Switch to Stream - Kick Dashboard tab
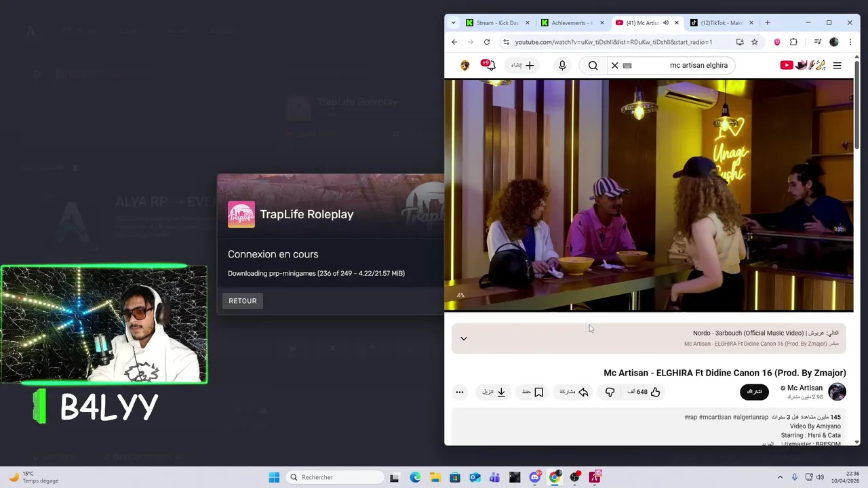 coord(498,22)
